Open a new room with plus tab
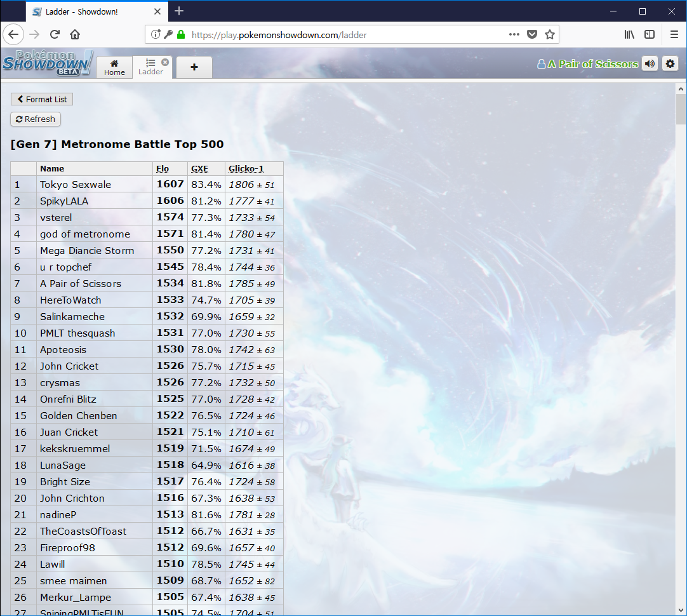 (x=194, y=67)
